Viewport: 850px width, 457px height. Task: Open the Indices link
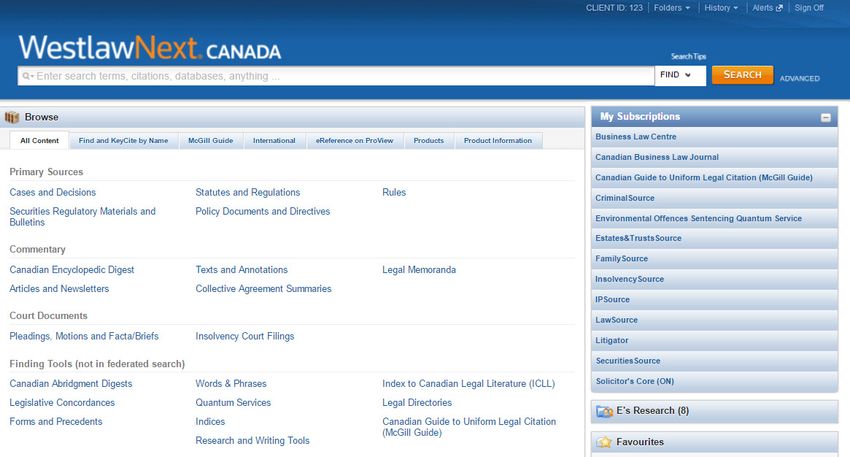point(210,422)
